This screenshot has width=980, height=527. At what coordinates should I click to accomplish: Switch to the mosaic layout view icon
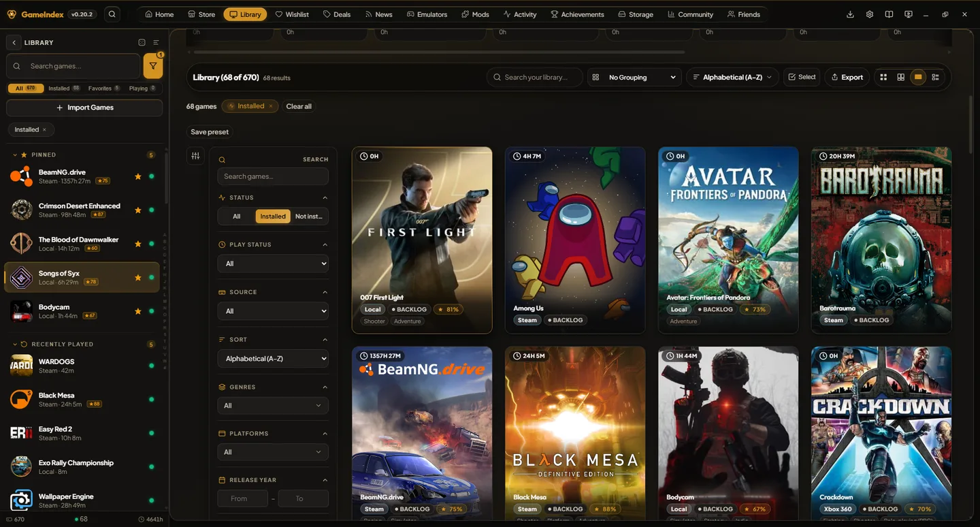click(900, 77)
